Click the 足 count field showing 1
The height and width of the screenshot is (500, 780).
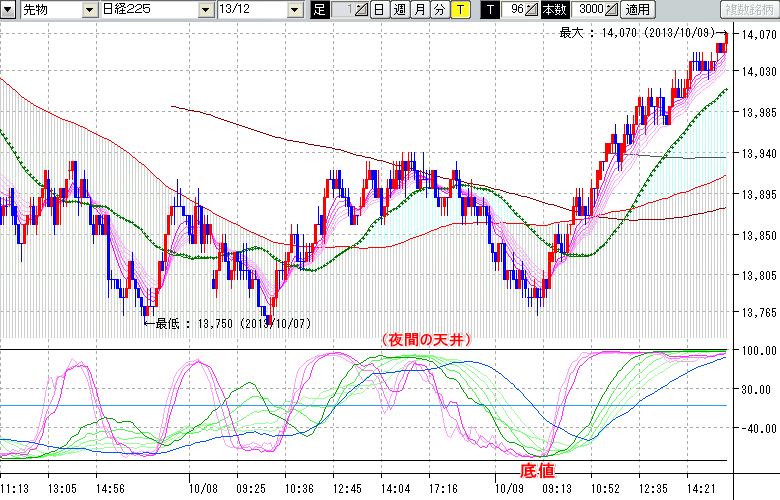[347, 9]
